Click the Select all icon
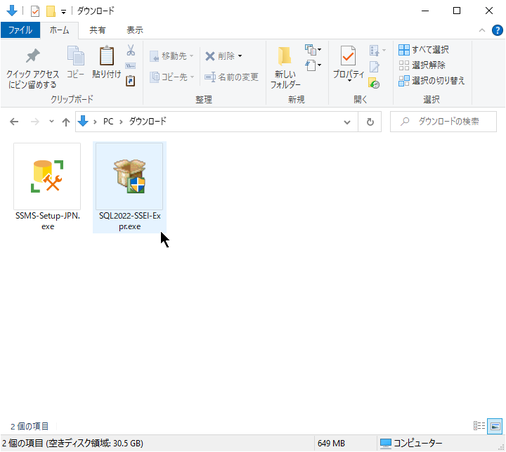The image size is (506, 452). click(x=404, y=50)
